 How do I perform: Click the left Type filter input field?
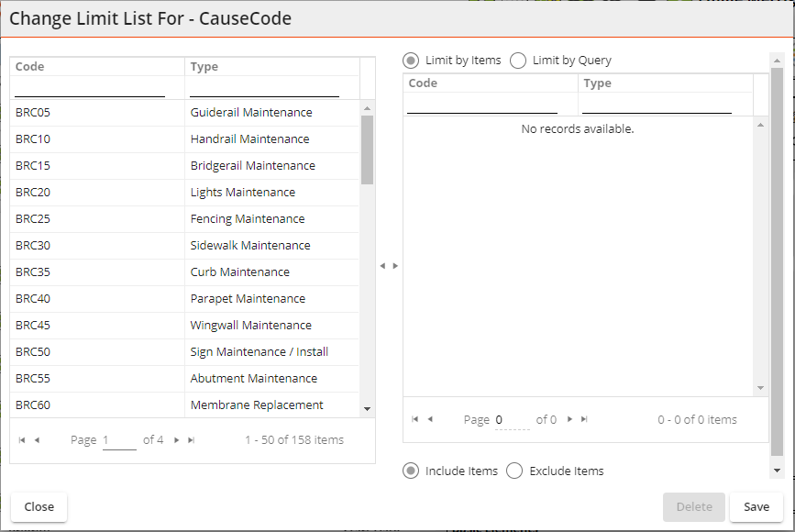(264, 88)
